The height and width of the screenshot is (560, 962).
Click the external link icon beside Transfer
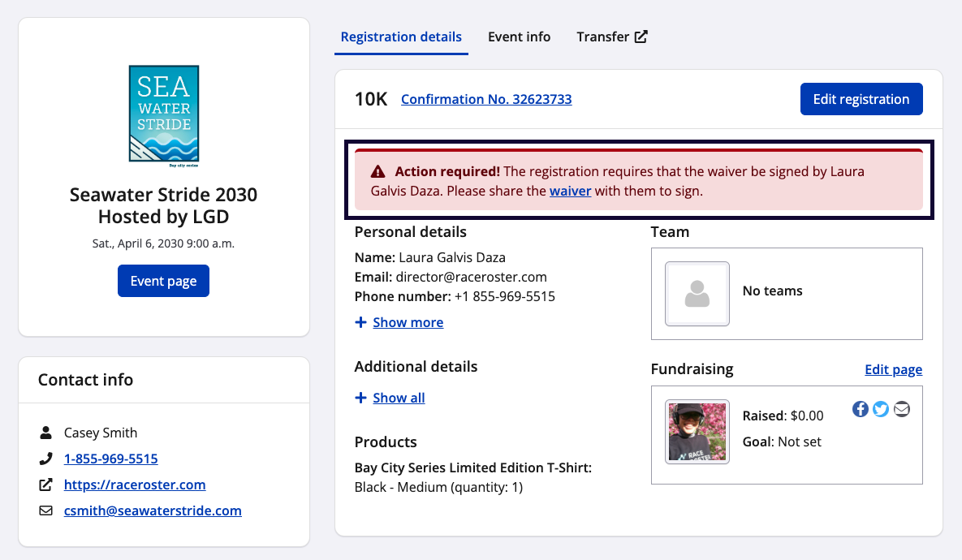pyautogui.click(x=641, y=37)
